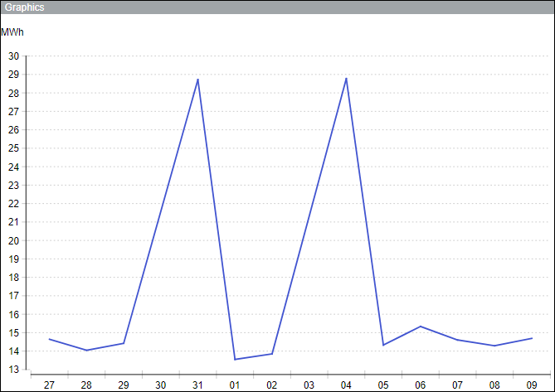Select the data point at day 05

click(383, 345)
